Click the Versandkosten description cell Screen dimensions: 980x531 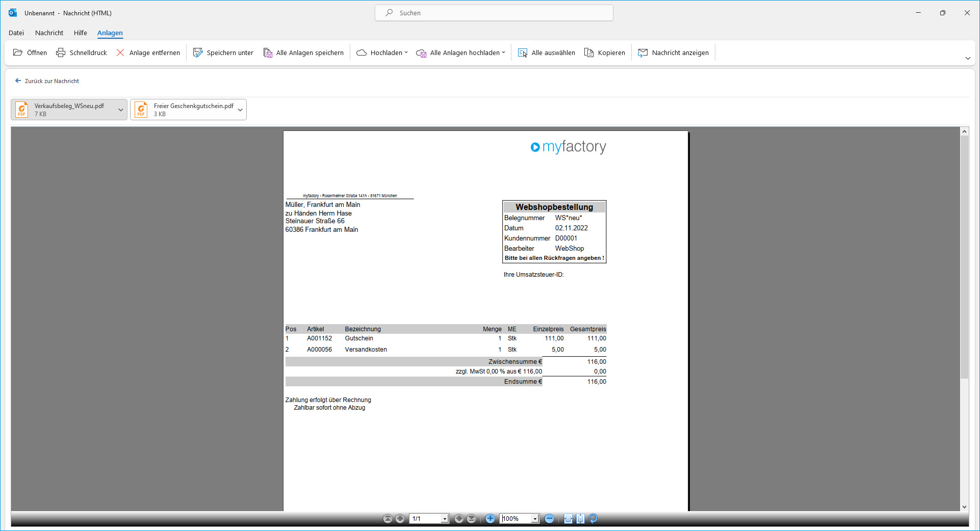click(x=366, y=350)
